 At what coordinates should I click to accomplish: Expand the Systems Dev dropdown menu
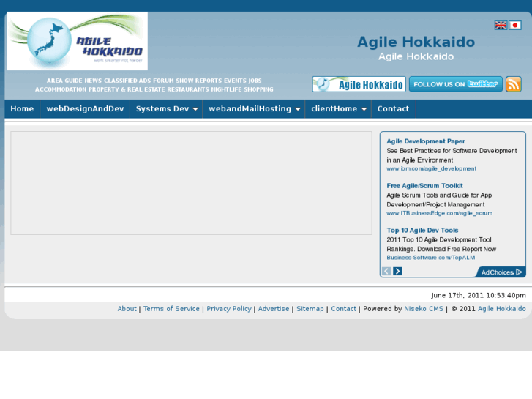tap(166, 108)
